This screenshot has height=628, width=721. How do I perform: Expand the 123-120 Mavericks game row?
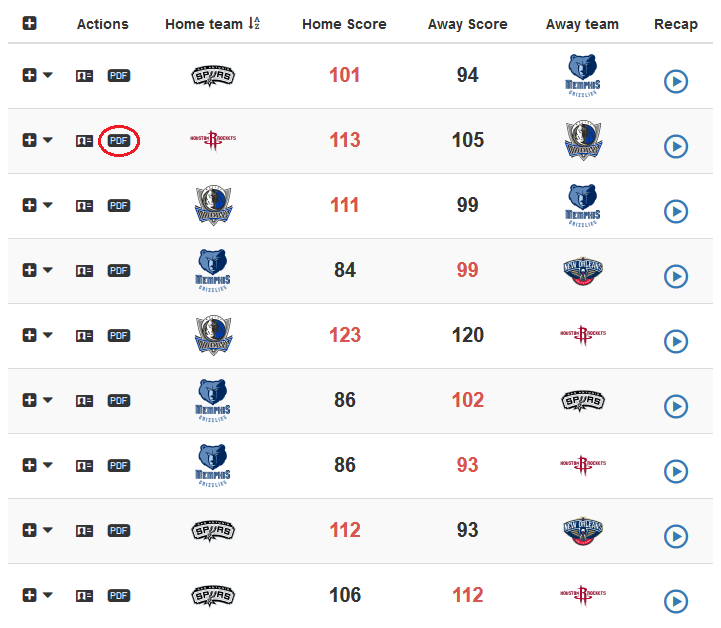(30, 335)
